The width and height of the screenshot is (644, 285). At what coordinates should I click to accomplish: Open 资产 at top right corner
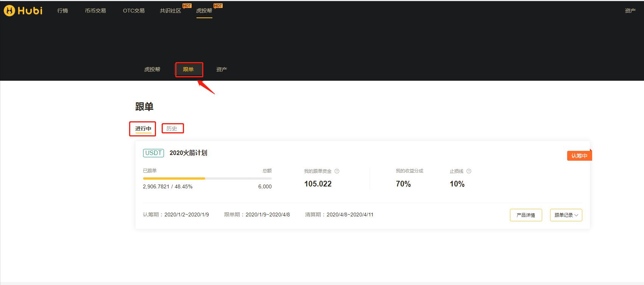(x=630, y=11)
